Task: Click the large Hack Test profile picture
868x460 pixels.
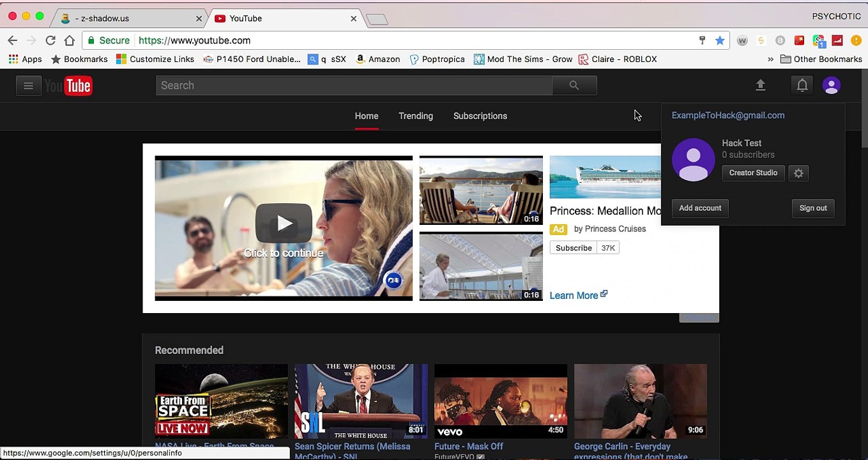Action: pos(693,160)
